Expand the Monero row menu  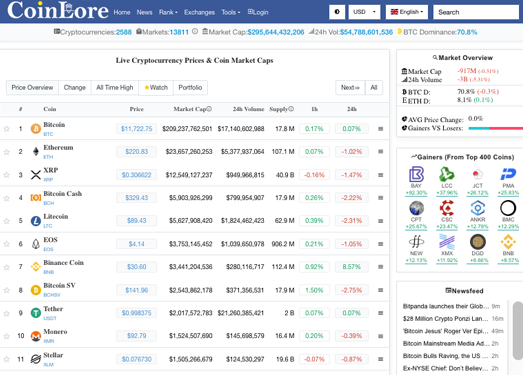click(x=381, y=336)
